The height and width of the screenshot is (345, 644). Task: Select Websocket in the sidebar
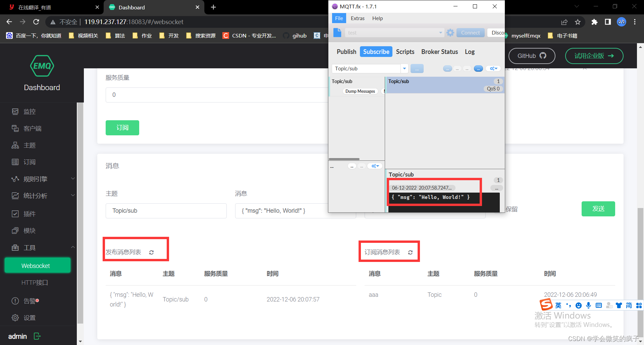tap(37, 266)
